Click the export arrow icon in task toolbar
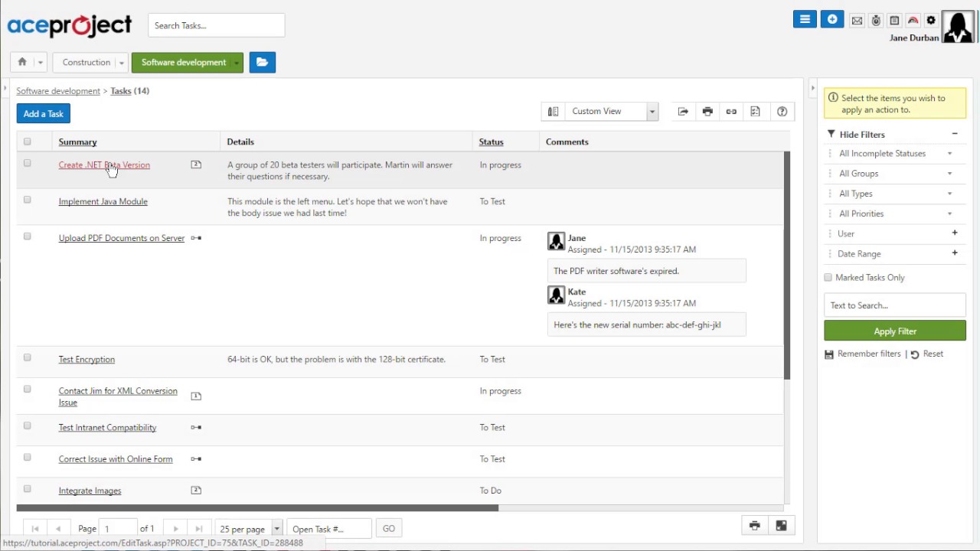 click(683, 112)
